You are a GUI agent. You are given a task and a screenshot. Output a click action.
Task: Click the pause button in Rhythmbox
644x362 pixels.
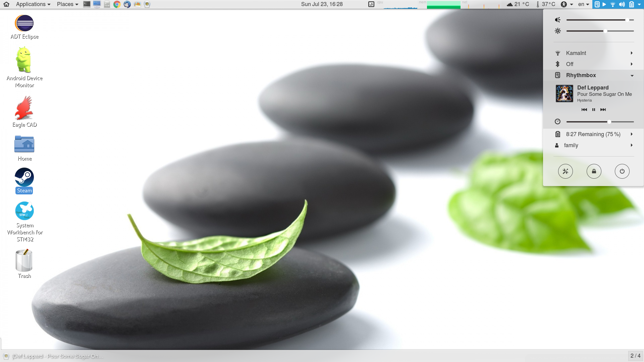594,109
